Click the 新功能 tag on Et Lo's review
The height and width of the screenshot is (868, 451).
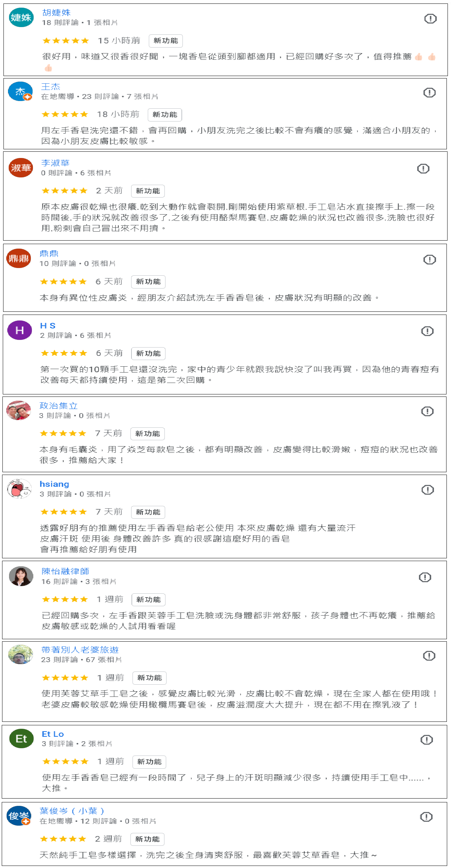tap(149, 762)
